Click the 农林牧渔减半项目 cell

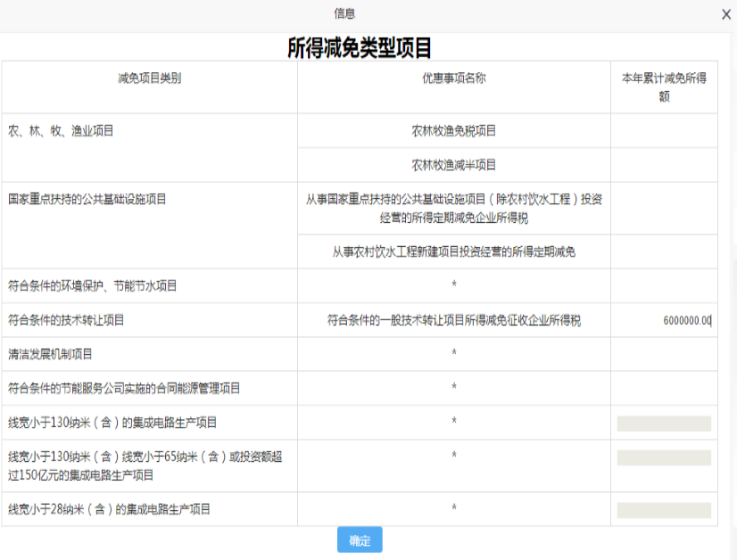pyautogui.click(x=454, y=165)
